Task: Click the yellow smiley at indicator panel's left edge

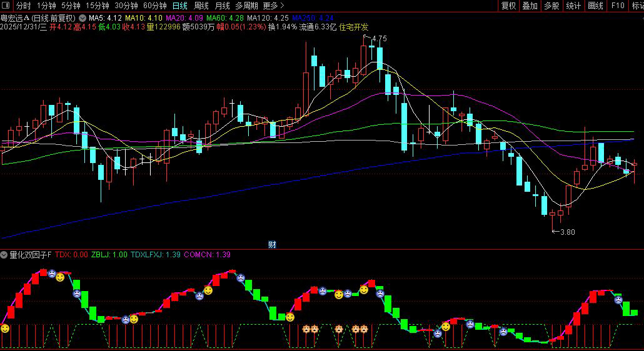Action: tap(4, 329)
